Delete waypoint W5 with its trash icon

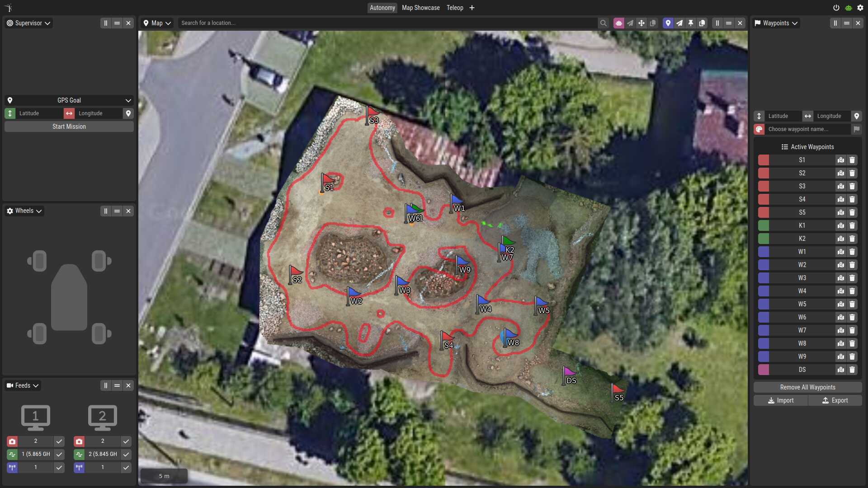(852, 304)
